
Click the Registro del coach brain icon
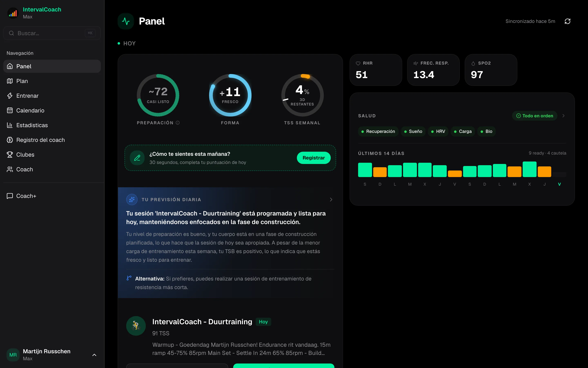[10, 140]
